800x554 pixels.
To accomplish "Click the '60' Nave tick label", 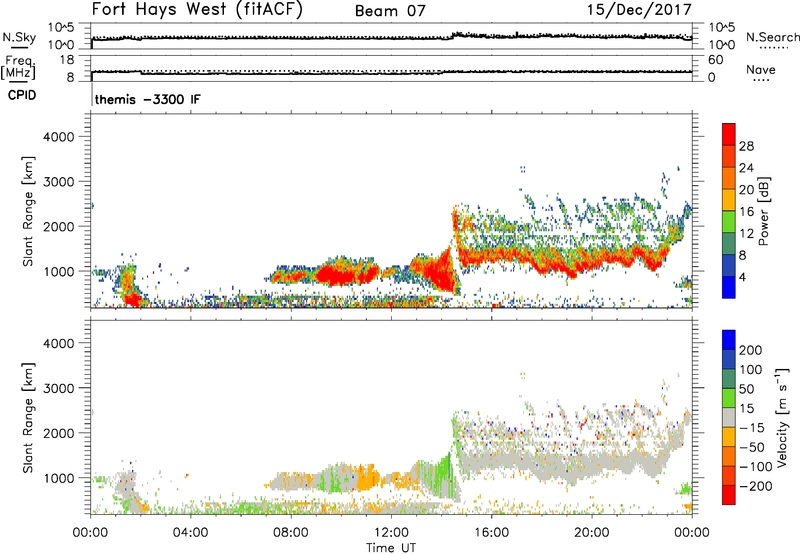I will 715,60.
